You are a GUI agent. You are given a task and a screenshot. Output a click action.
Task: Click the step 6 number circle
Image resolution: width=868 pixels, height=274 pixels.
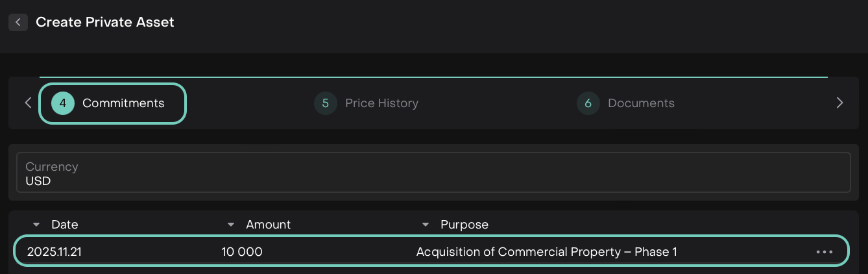click(588, 103)
